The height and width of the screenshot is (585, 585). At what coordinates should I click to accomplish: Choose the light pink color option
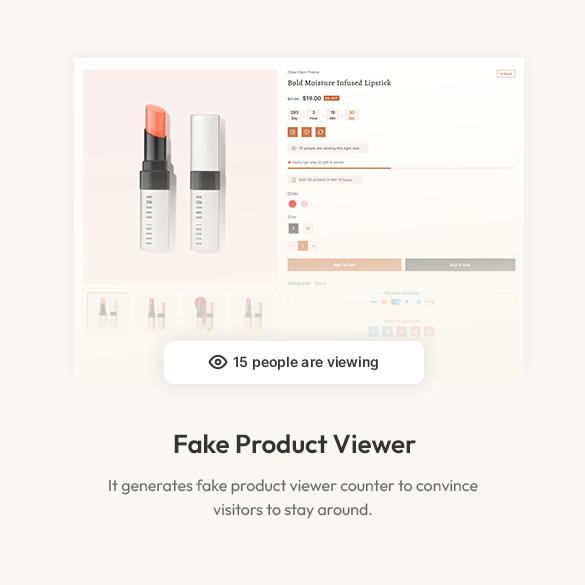(304, 204)
